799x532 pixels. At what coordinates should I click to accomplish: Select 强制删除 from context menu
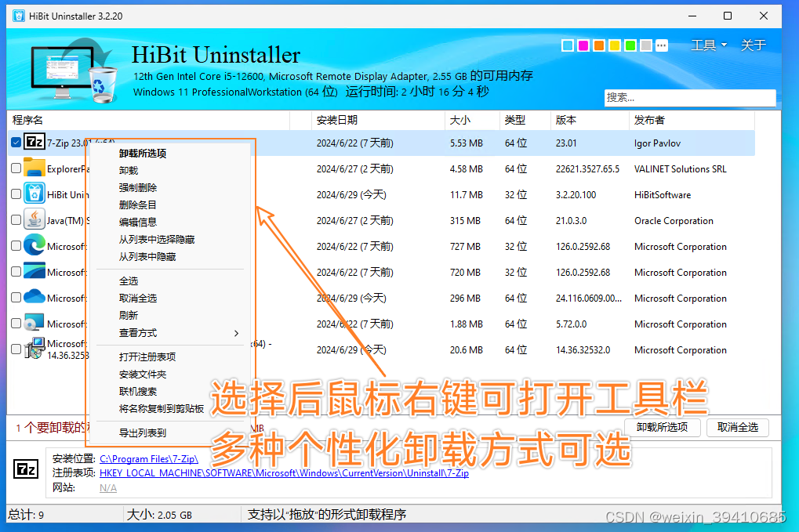point(137,188)
